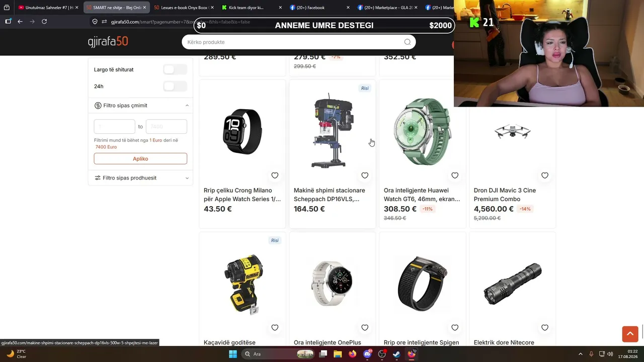The width and height of the screenshot is (644, 362).
Task: Open the Dron DJI Mavic 3 Cine title
Action: (x=505, y=195)
